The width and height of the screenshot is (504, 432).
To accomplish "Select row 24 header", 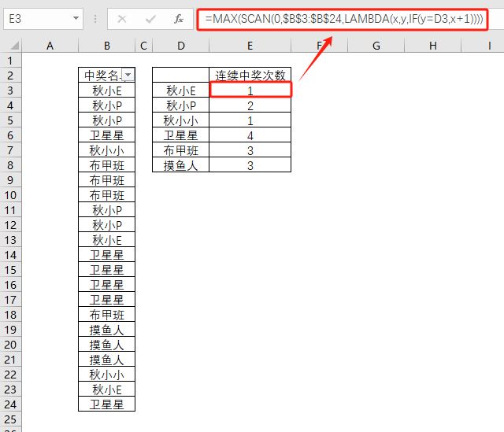I will pos(10,404).
